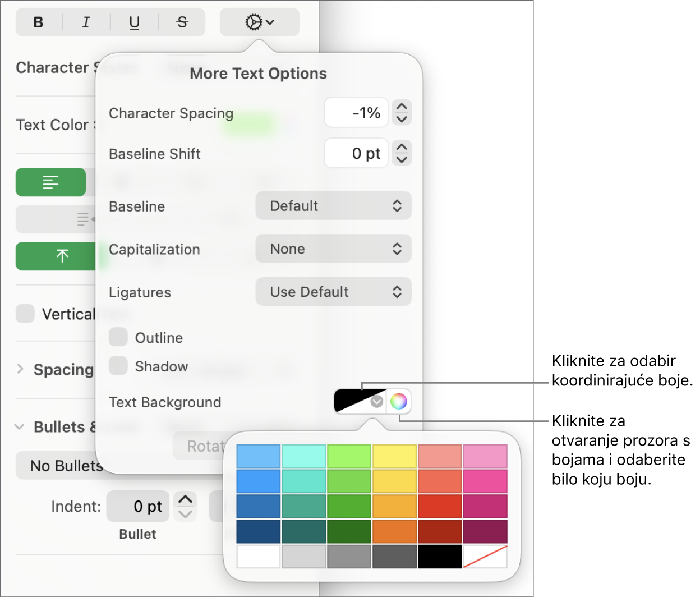
Task: Select the no-fill swatch with red slash
Action: [x=486, y=557]
